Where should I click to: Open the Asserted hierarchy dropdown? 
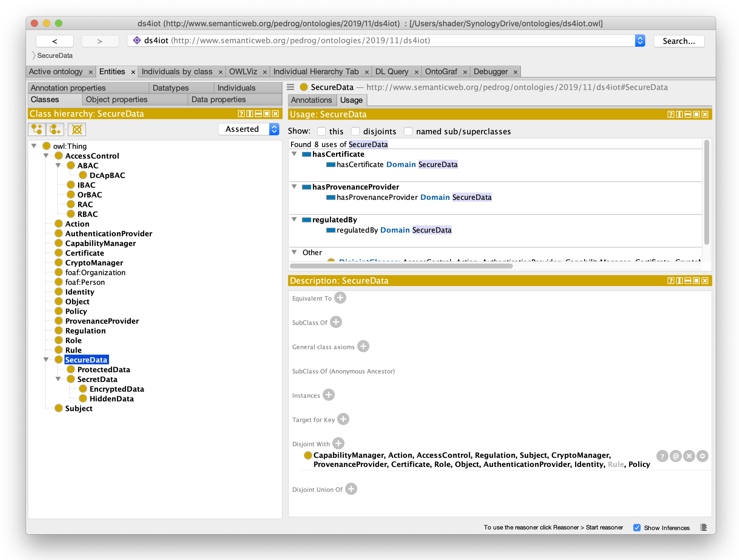click(x=249, y=129)
